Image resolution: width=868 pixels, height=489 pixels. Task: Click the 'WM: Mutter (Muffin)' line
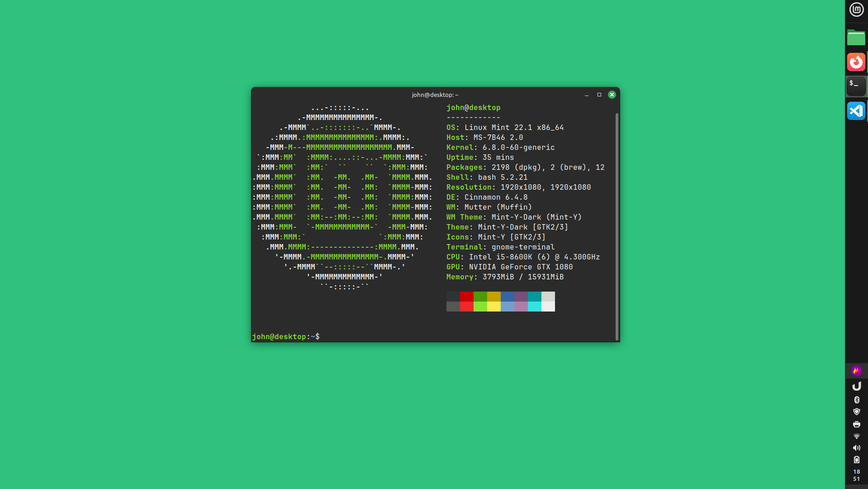(489, 207)
